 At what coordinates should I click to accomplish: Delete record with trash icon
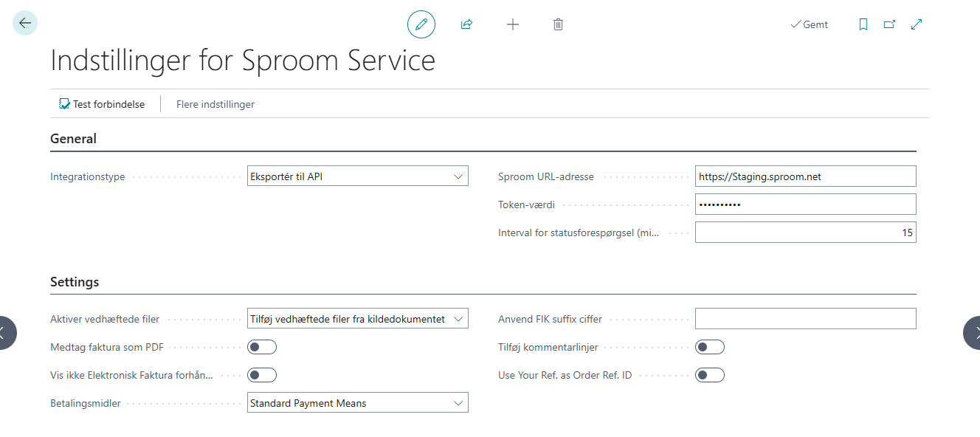pos(558,24)
